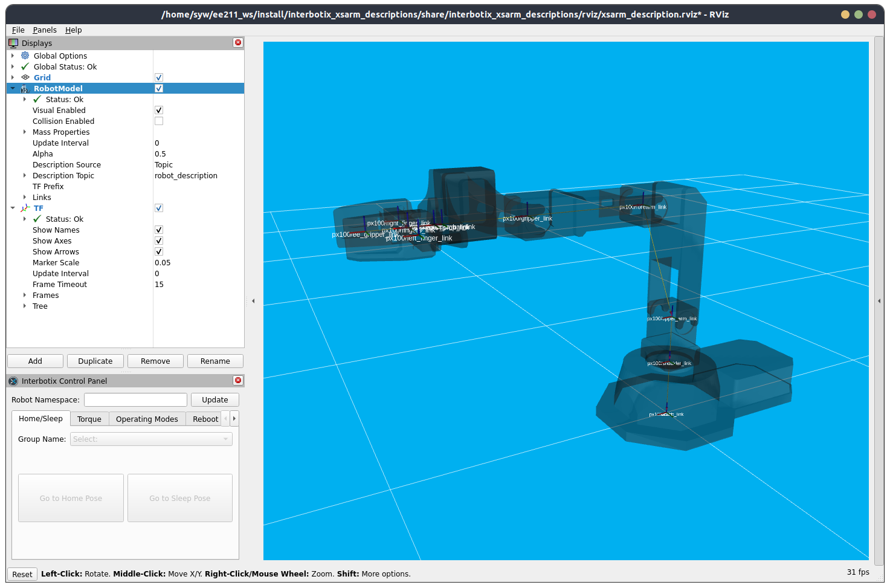
Task: Click the Robot Namespace text field
Action: (135, 400)
